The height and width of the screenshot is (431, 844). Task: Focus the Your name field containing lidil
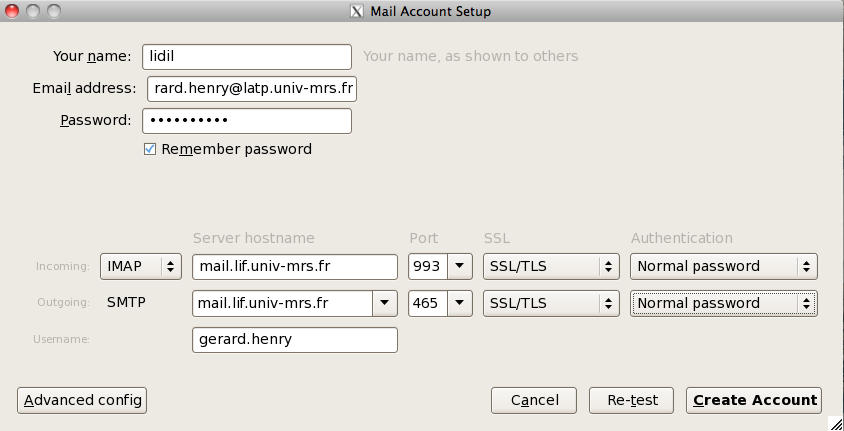[247, 56]
